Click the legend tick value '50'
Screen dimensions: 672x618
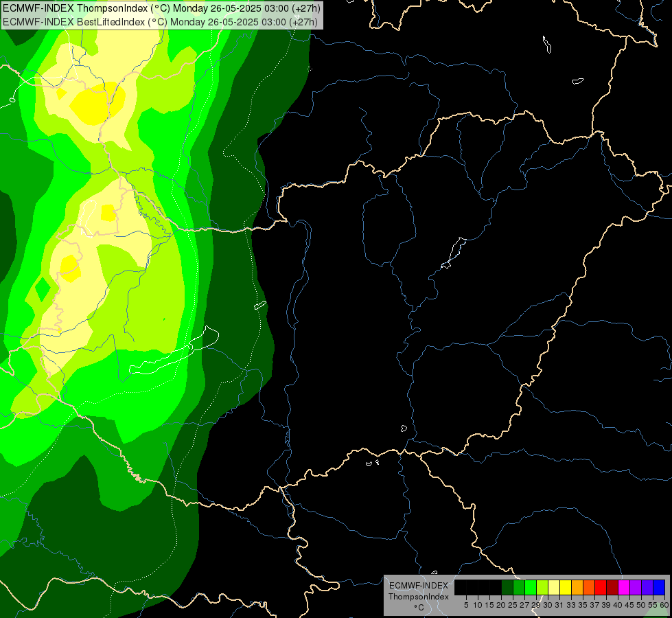(641, 605)
